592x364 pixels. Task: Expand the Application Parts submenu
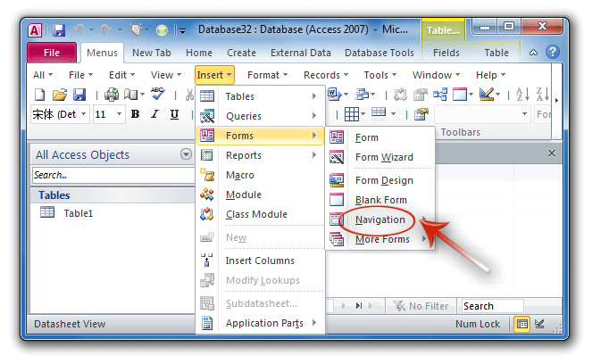click(314, 323)
